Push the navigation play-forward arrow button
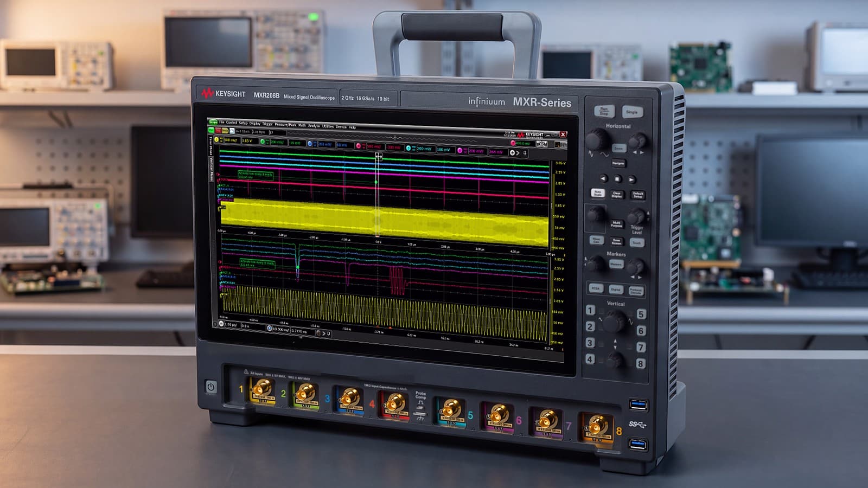Screen dimensions: 868x488 click(632, 179)
